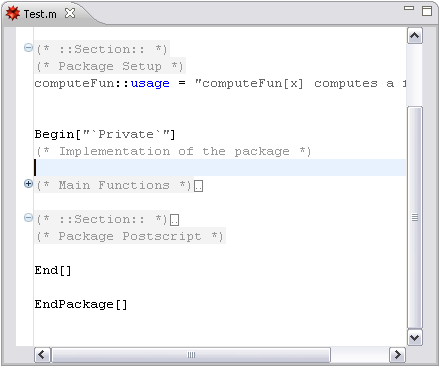
Task: Collapse the first ::Section:: fold
Action: pos(28,48)
